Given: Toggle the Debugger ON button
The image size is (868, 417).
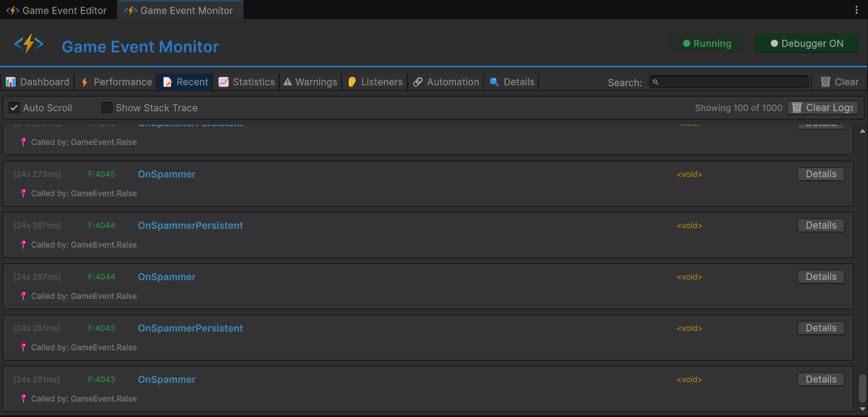Looking at the screenshot, I should point(806,44).
